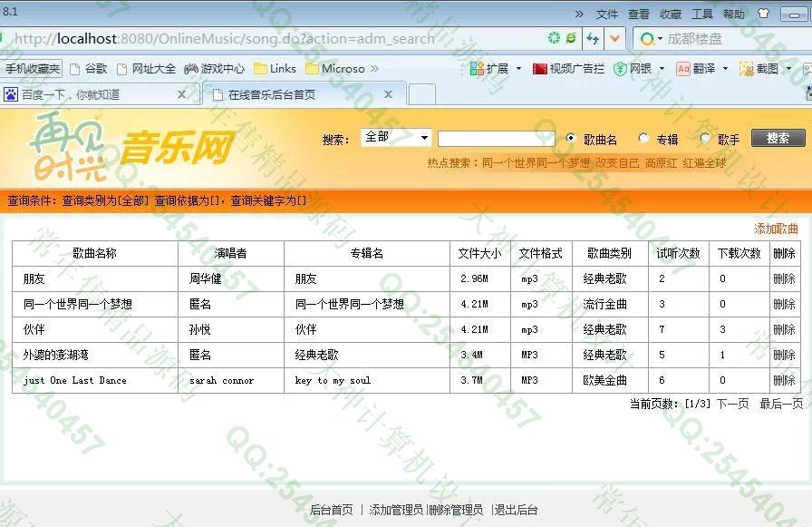Click the 下一页 pagination link
Viewport: 812px width, 527px height.
pos(732,405)
